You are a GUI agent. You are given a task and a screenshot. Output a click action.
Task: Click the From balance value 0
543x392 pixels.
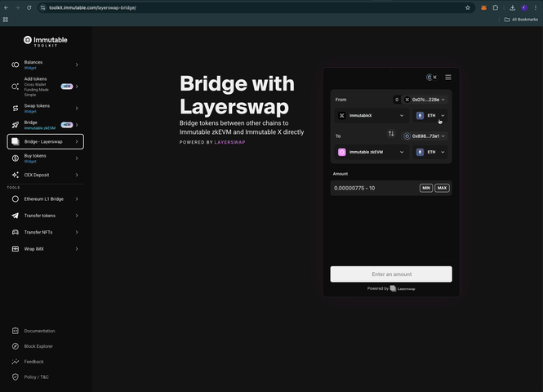[x=397, y=100]
